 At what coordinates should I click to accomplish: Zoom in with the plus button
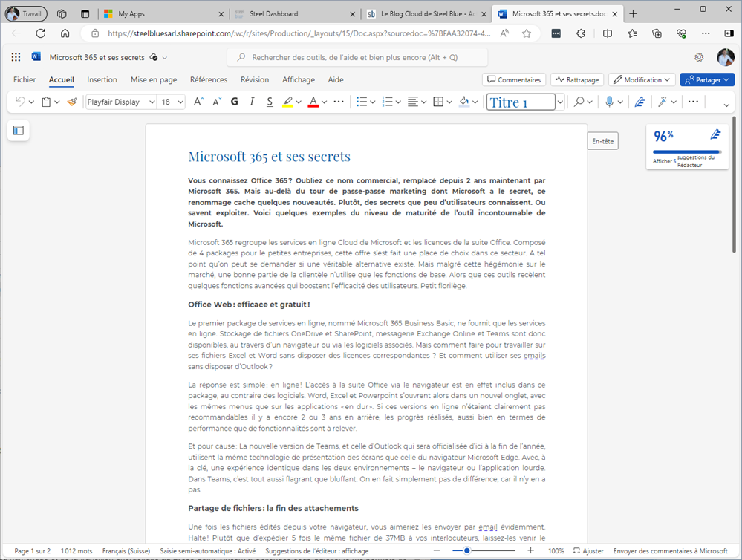530,550
